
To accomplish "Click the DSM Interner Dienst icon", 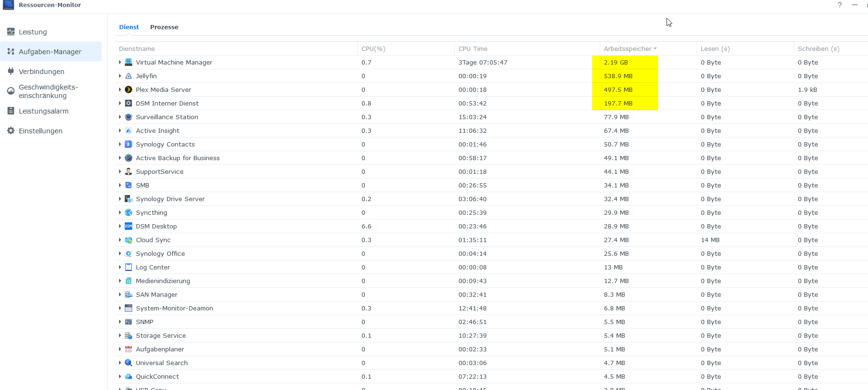I will click(x=129, y=103).
